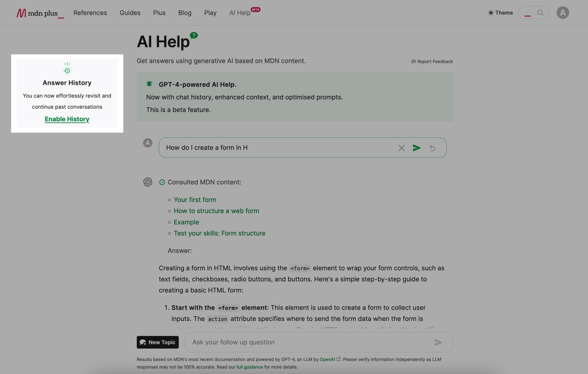Image resolution: width=588 pixels, height=374 pixels.
Task: Select the References menu item
Action: pos(91,12)
